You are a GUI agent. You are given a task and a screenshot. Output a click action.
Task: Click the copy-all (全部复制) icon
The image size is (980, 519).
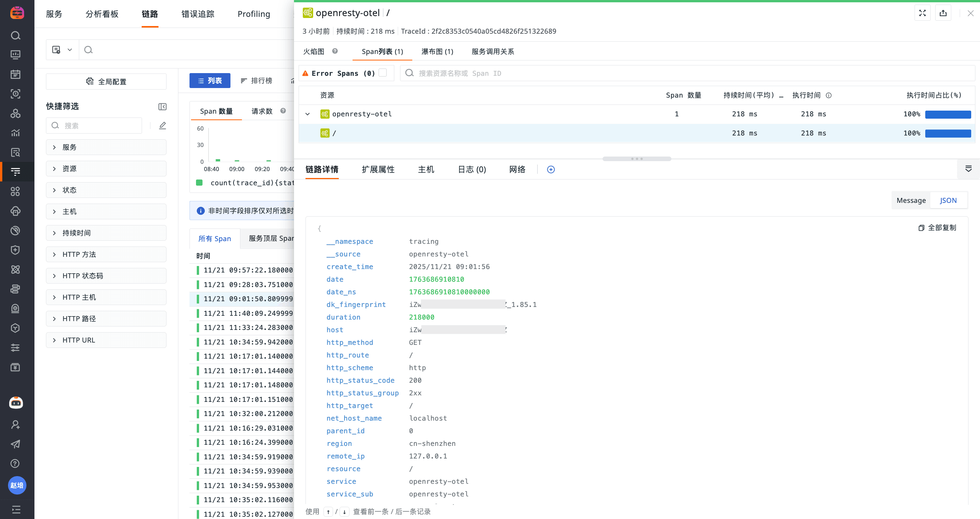(921, 228)
